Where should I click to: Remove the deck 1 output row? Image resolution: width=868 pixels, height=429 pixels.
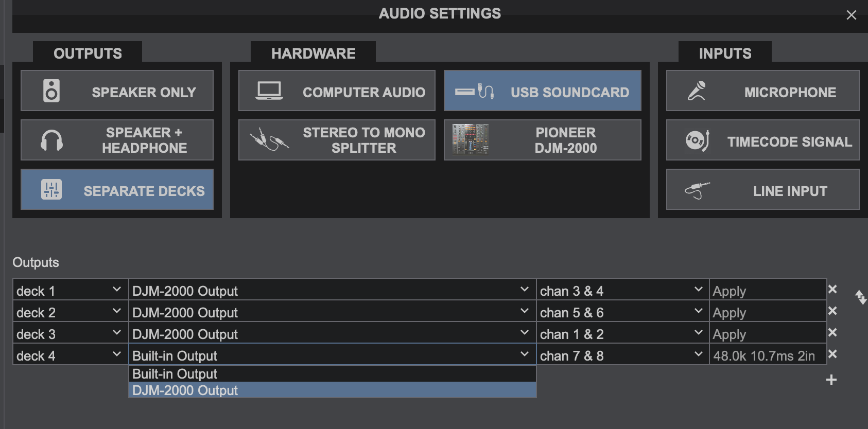pos(832,289)
